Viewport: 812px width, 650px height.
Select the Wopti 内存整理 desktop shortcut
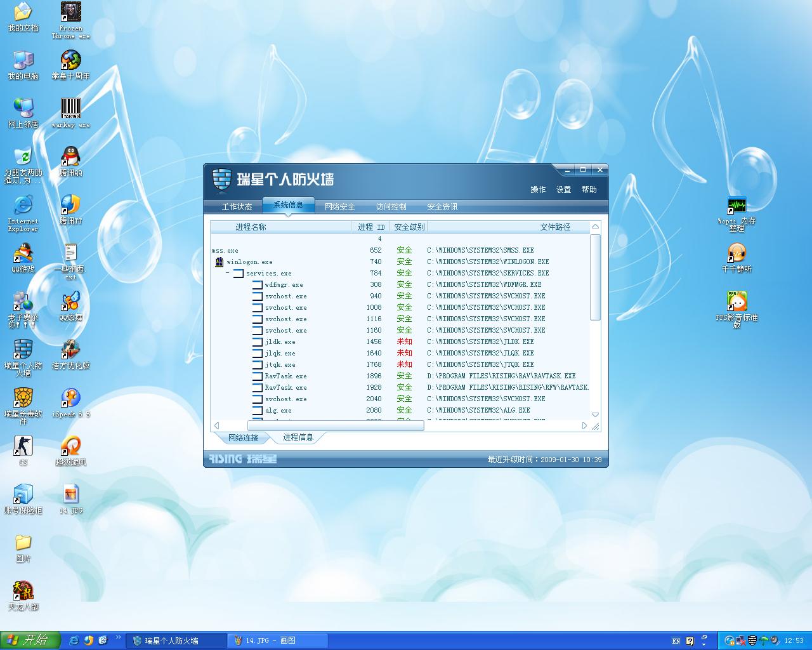pyautogui.click(x=737, y=214)
